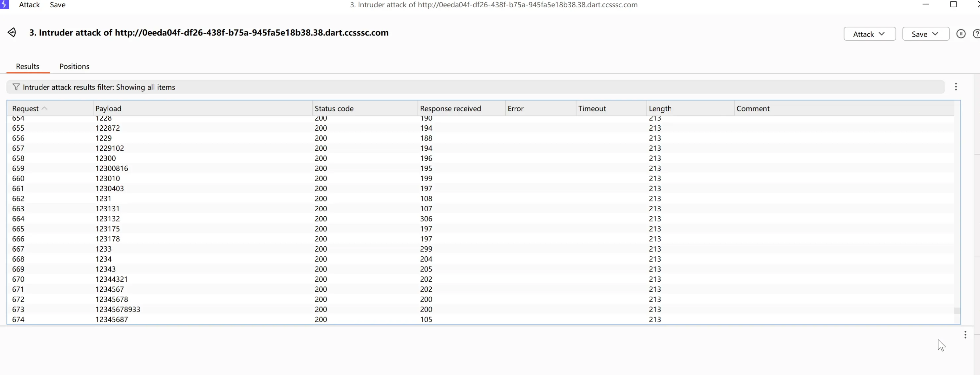The image size is (980, 375).
Task: Expand the Save dropdown button
Action: pos(925,34)
